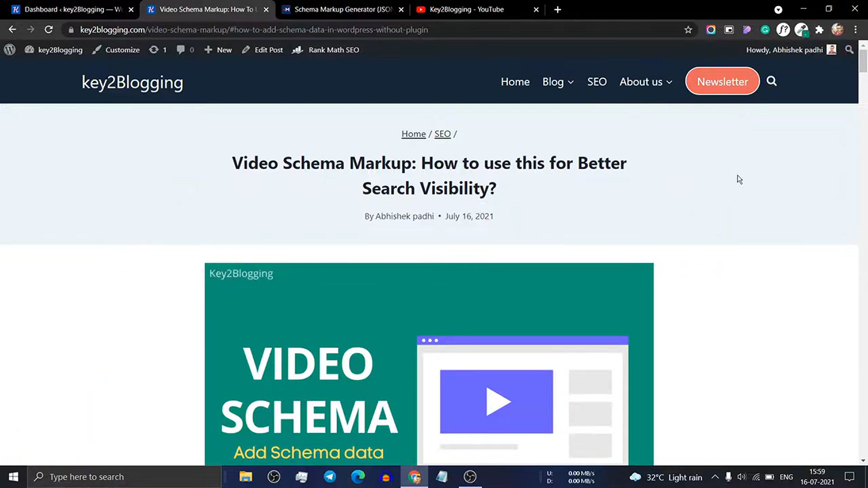Click the site info padlock icon

(71, 30)
